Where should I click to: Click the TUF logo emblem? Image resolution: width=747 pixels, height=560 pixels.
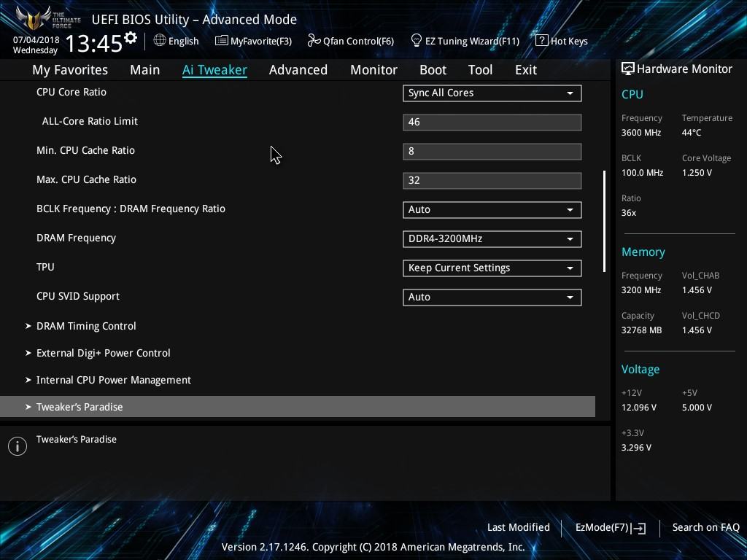click(34, 19)
